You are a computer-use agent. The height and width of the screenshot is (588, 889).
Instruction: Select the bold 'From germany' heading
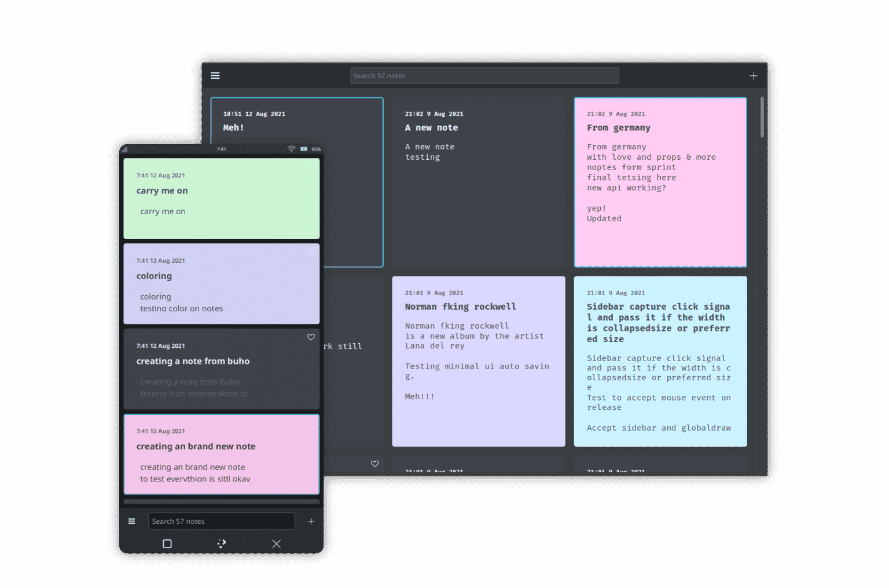[619, 128]
